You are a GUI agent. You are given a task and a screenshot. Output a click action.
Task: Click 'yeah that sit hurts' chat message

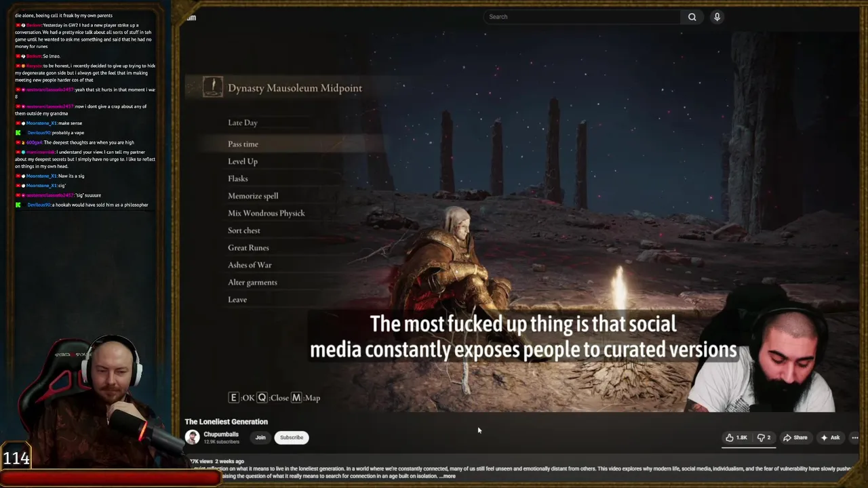85,93
